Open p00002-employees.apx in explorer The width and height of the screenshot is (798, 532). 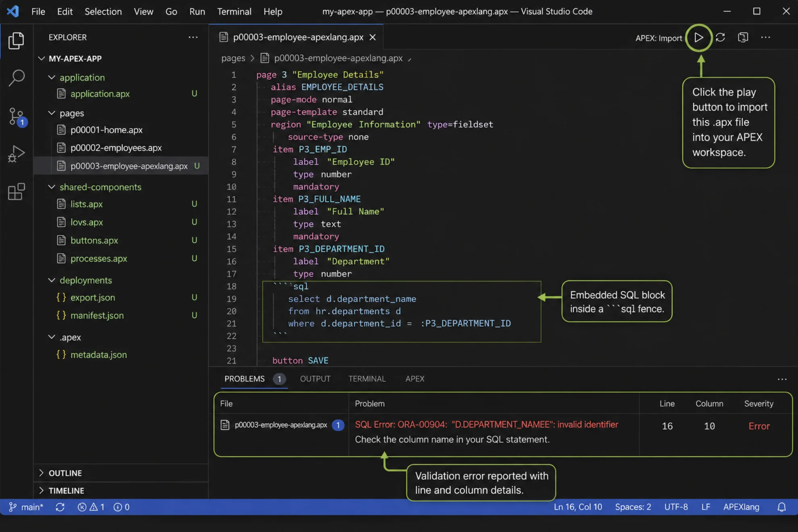click(x=116, y=148)
